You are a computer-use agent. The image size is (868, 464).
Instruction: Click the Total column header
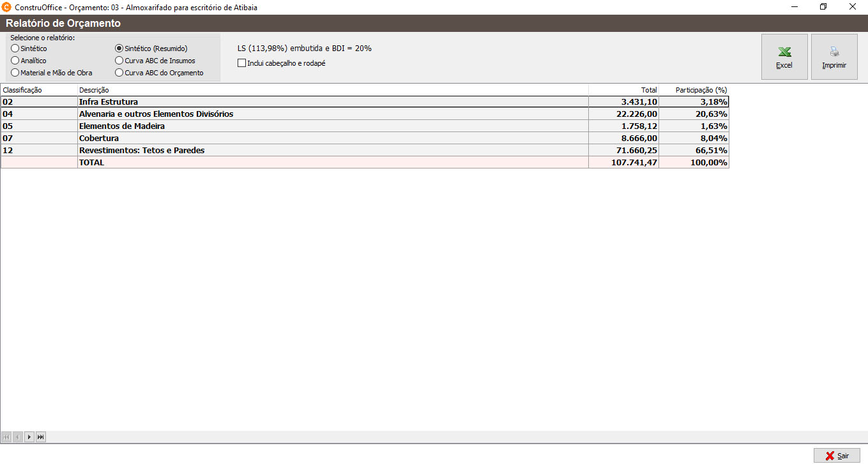623,90
